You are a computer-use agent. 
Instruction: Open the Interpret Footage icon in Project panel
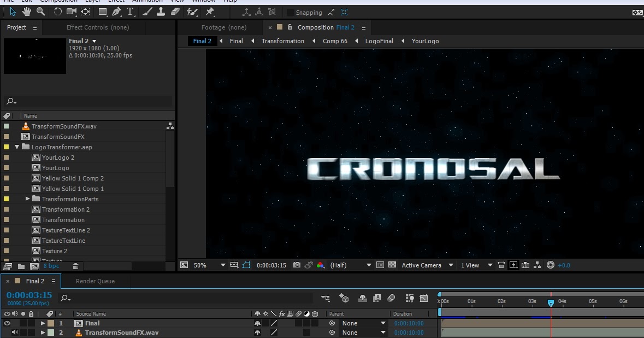coord(8,266)
